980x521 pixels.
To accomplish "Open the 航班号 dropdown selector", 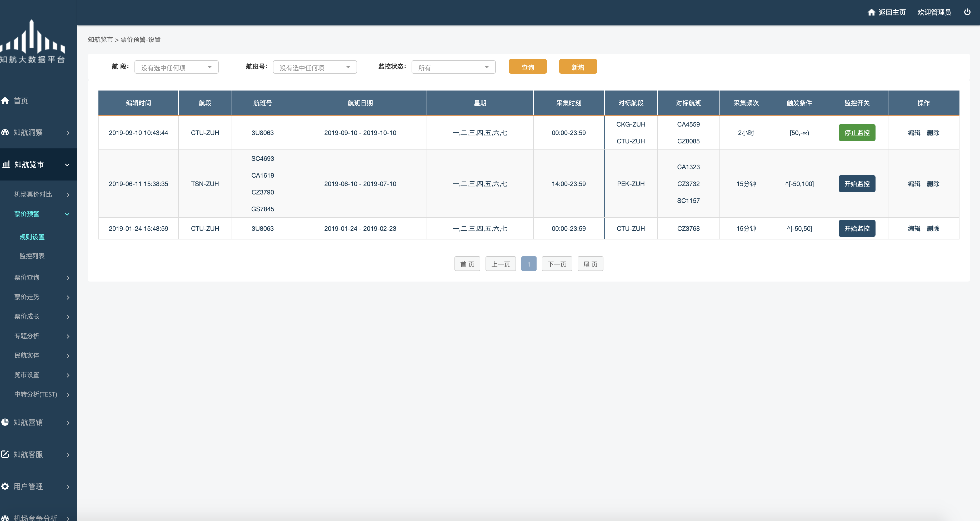I will (x=315, y=67).
